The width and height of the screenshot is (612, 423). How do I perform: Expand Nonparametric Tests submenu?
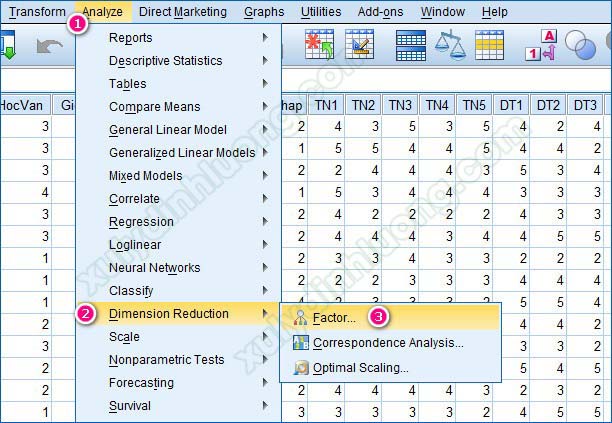click(x=178, y=360)
